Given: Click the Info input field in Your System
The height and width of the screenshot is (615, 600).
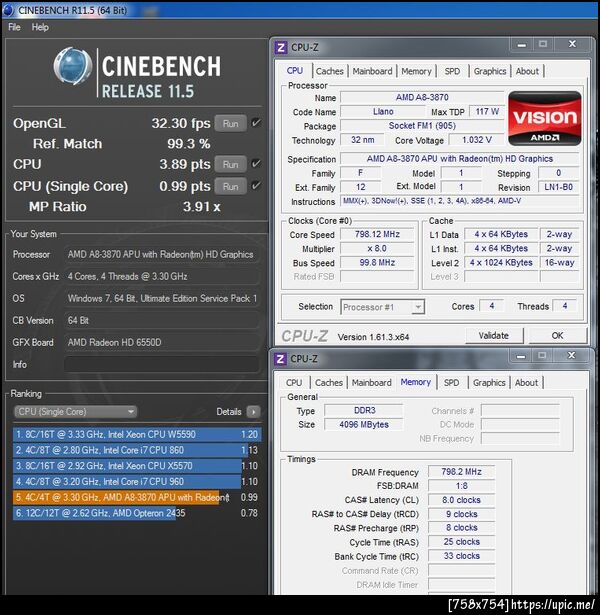Looking at the screenshot, I should coord(161,364).
